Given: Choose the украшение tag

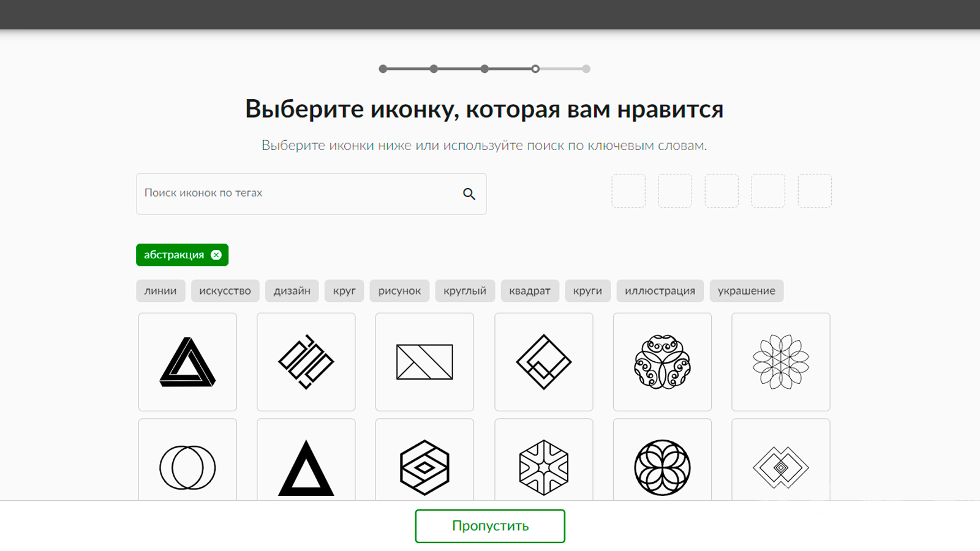Looking at the screenshot, I should pos(747,291).
